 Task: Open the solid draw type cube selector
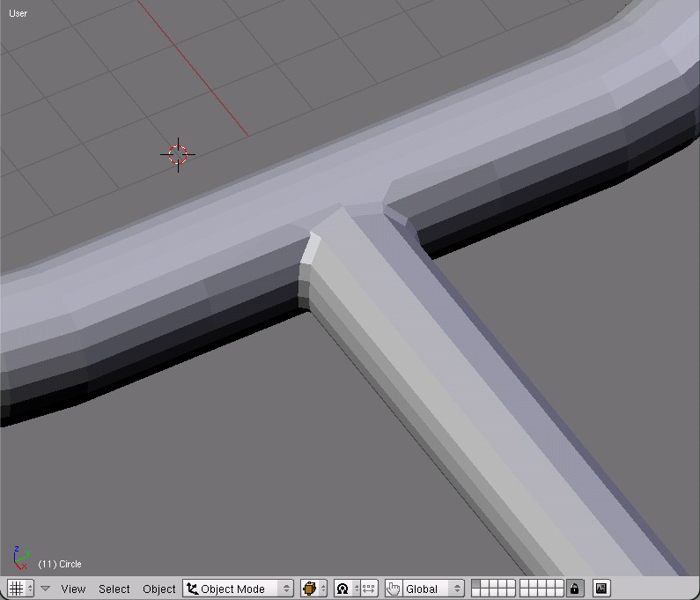[x=313, y=589]
